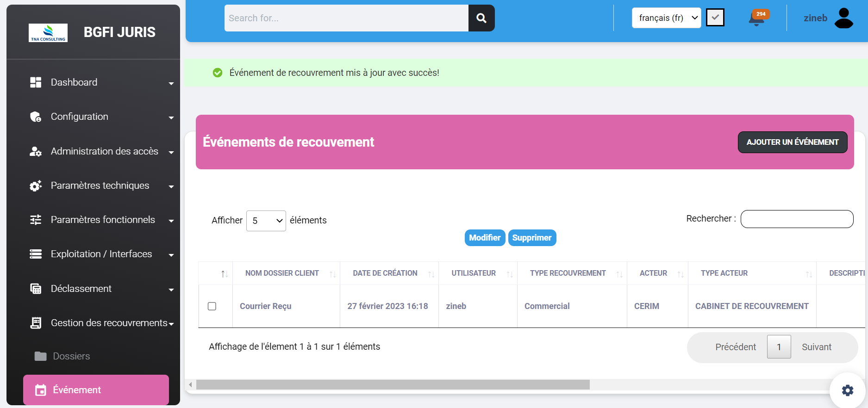This screenshot has width=868, height=408.
Task: Click the Rechercher table filter field
Action: click(x=797, y=219)
